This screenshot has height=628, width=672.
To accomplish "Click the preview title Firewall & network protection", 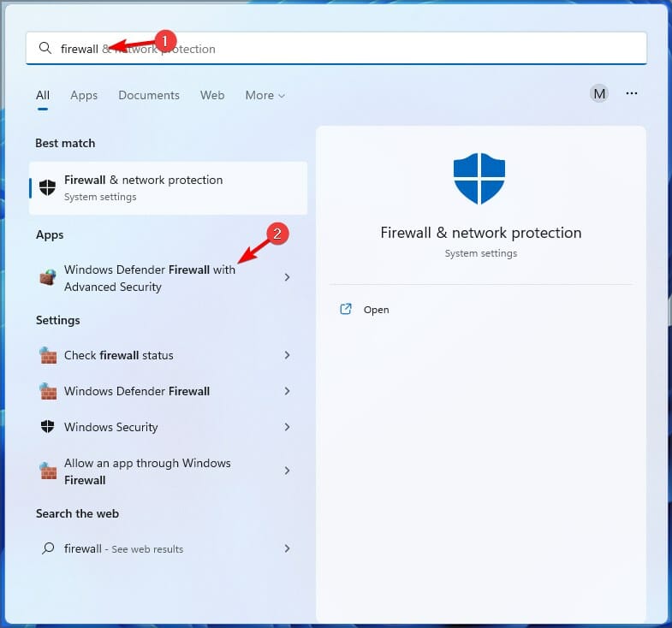I will (x=481, y=233).
